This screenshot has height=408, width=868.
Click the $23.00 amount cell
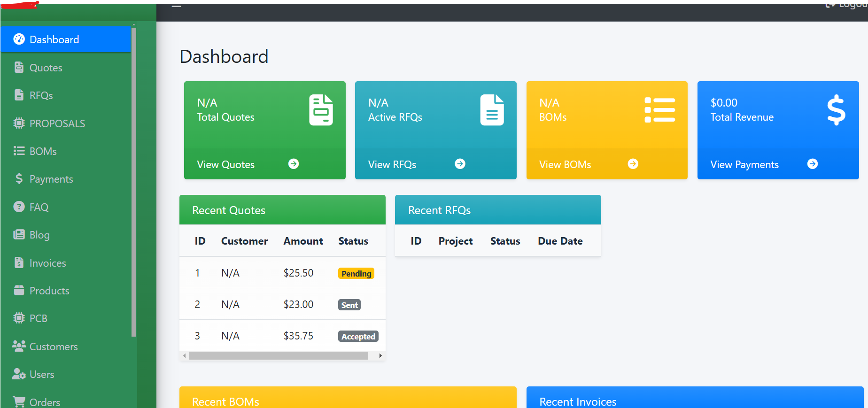298,304
